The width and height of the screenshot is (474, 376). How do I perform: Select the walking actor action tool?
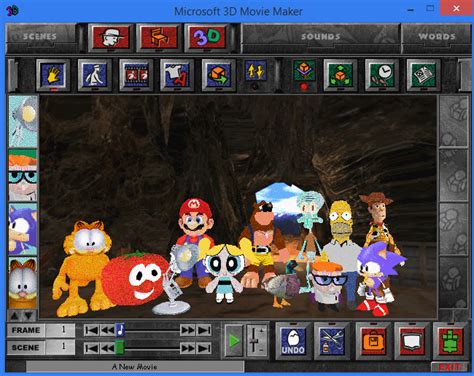(x=95, y=75)
